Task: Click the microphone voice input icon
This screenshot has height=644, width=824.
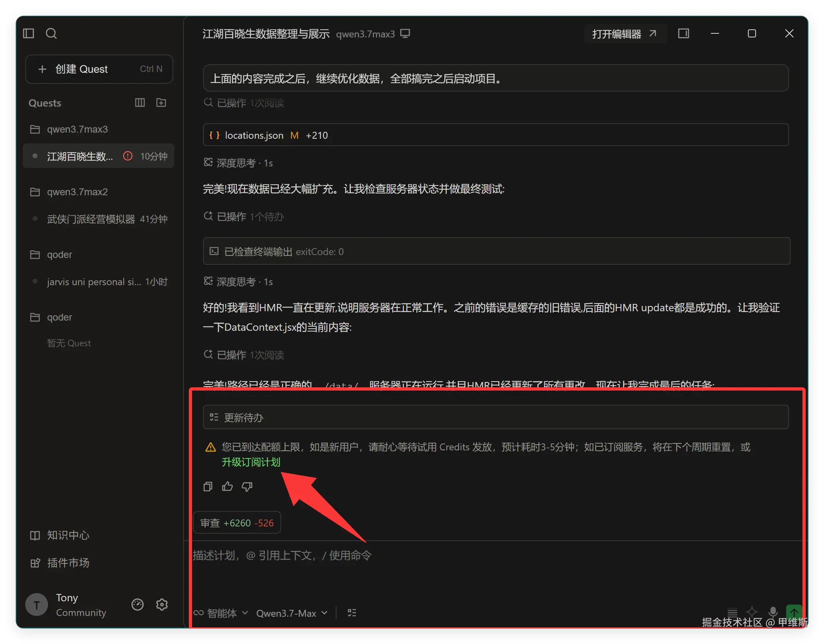Action: tap(773, 611)
